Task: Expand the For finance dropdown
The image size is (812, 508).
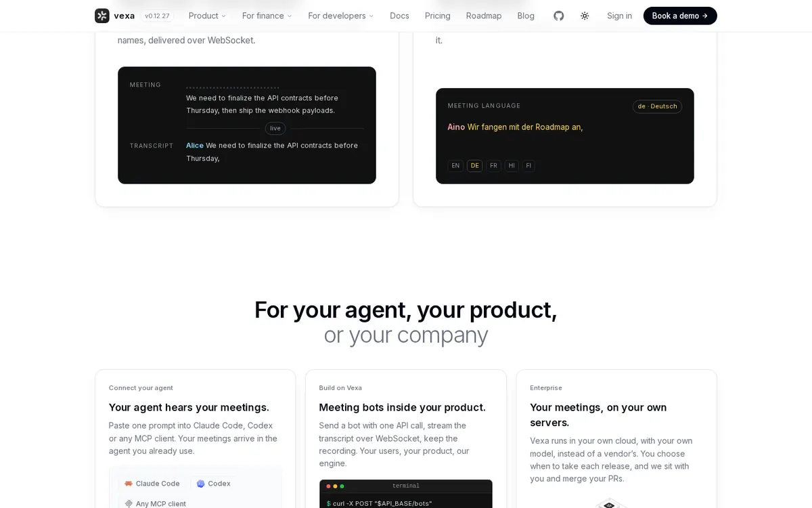Action: [267, 16]
